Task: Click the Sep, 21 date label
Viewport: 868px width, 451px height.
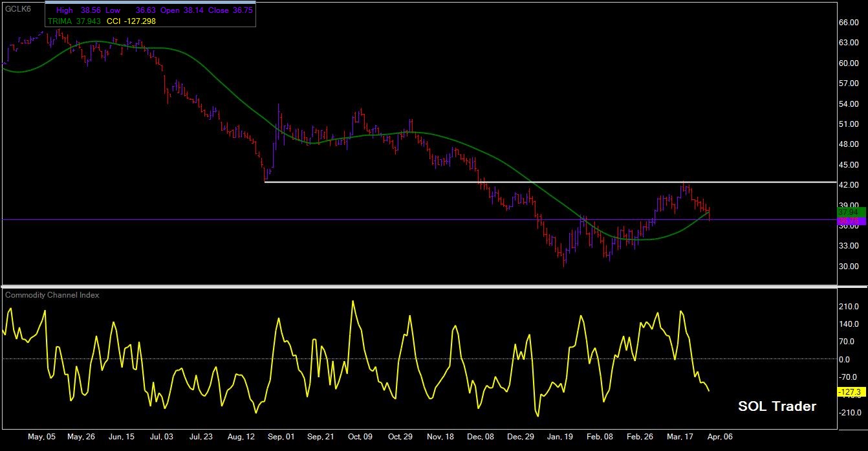Action: [320, 437]
